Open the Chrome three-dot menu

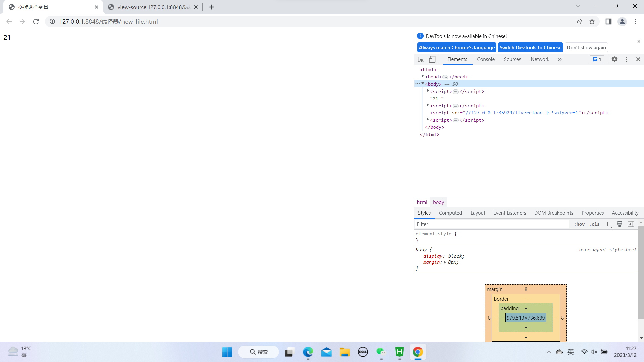635,22
